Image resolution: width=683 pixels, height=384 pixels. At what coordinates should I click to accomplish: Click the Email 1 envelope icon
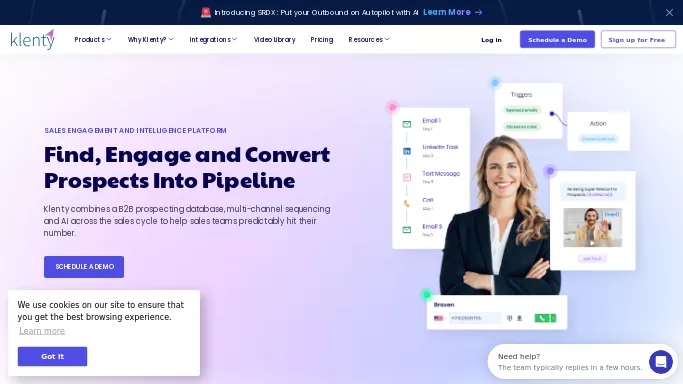406,124
